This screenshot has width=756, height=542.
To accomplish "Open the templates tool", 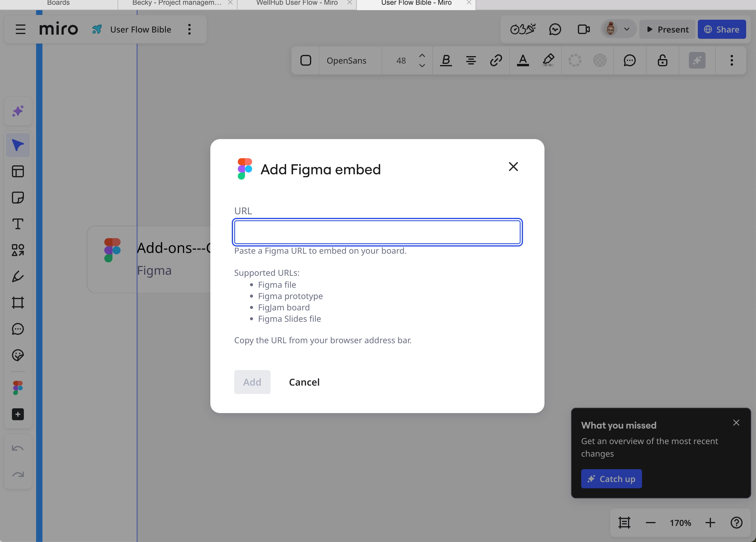I will pyautogui.click(x=18, y=171).
